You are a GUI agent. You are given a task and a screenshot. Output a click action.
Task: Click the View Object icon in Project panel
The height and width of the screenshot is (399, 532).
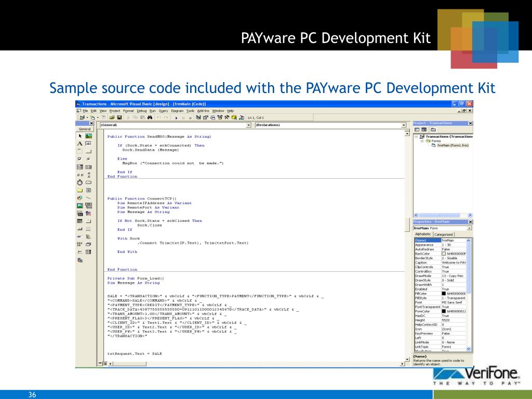point(424,129)
